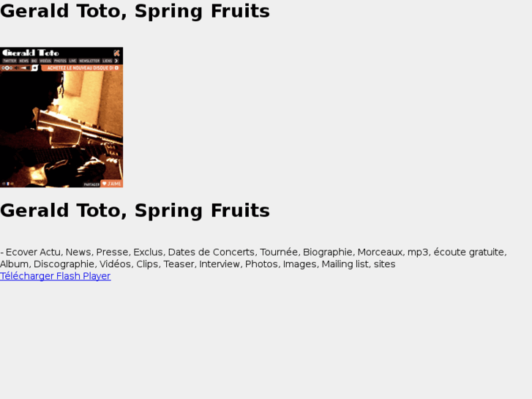The height and width of the screenshot is (399, 532).
Task: Open the LIENS tab
Action: pyautogui.click(x=108, y=61)
